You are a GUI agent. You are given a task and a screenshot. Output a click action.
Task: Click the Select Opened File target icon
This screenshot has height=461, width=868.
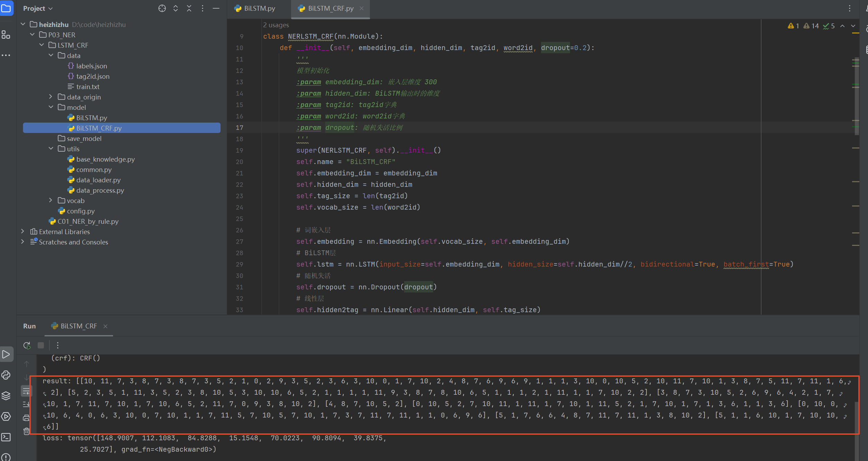pos(162,8)
